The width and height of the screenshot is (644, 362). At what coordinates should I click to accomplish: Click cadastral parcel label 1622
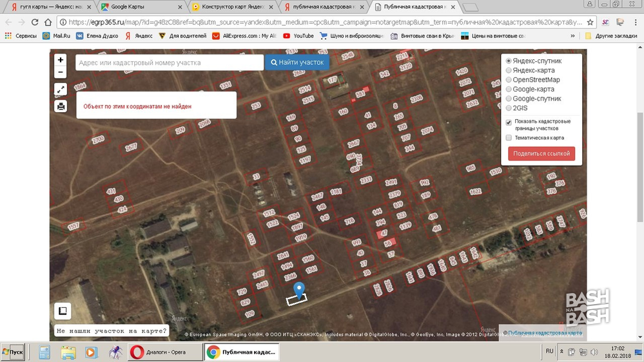pyautogui.click(x=475, y=191)
